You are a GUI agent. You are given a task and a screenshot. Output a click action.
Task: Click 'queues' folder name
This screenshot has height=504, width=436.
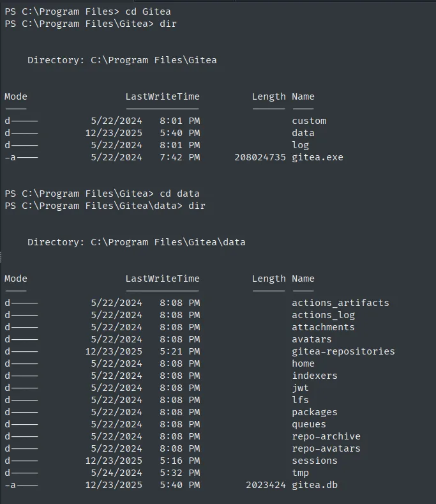(x=309, y=425)
